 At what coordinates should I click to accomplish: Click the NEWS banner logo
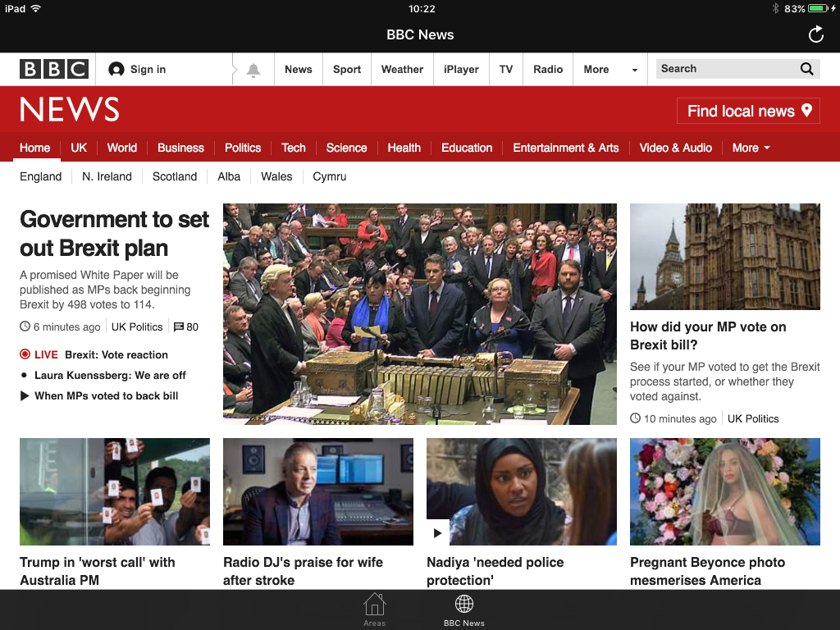click(70, 109)
